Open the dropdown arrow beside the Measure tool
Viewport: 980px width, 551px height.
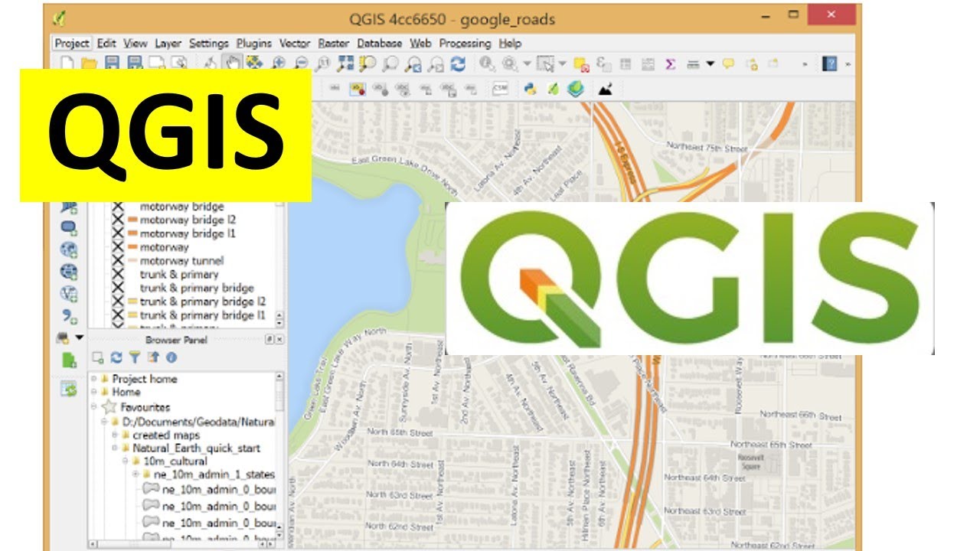click(x=710, y=64)
